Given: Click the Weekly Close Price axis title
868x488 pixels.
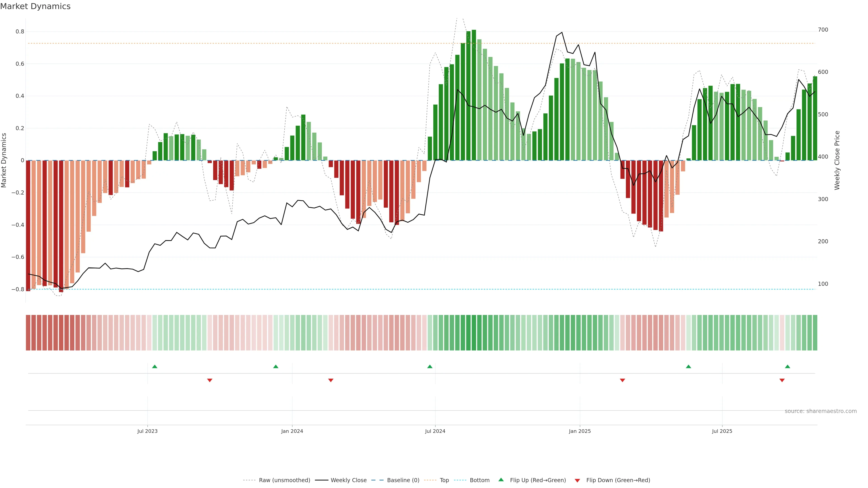Looking at the screenshot, I should point(837,160).
